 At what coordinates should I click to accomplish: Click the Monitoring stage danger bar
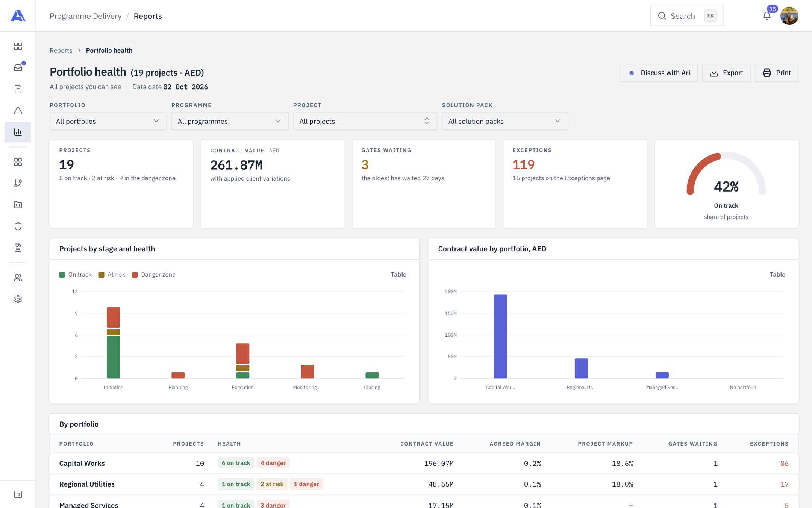click(x=307, y=371)
